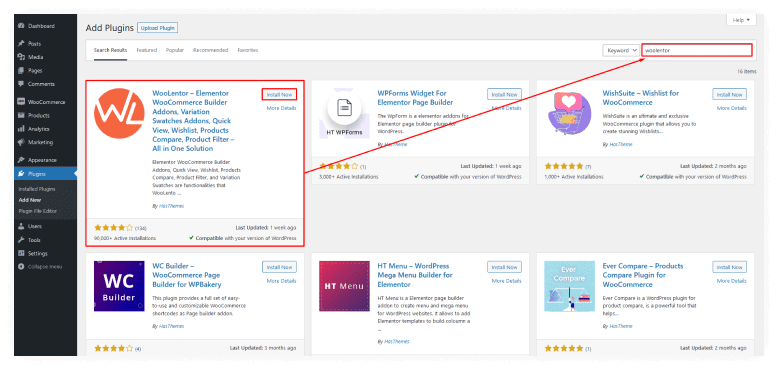
Task: View More Details for WooLentor
Action: click(281, 108)
